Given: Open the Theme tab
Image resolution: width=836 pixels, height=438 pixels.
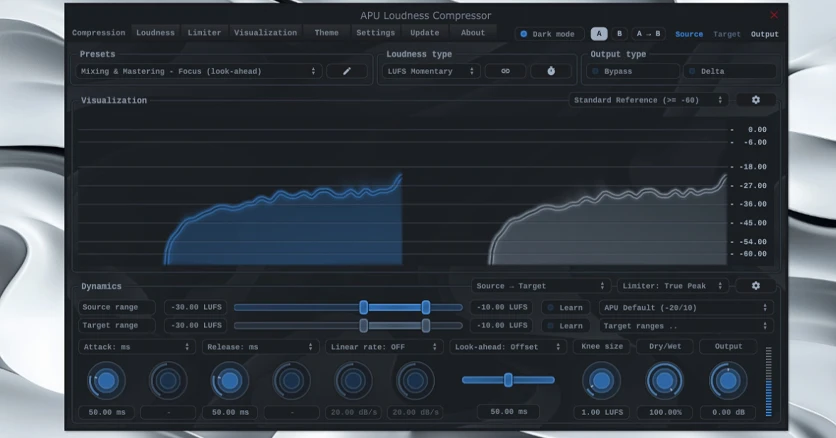Looking at the screenshot, I should pos(326,33).
